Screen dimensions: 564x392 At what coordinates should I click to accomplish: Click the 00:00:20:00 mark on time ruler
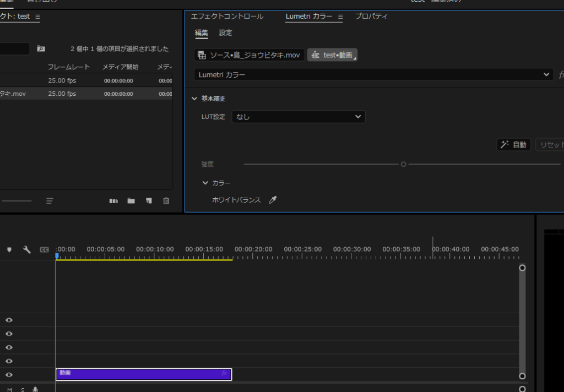[253, 249]
